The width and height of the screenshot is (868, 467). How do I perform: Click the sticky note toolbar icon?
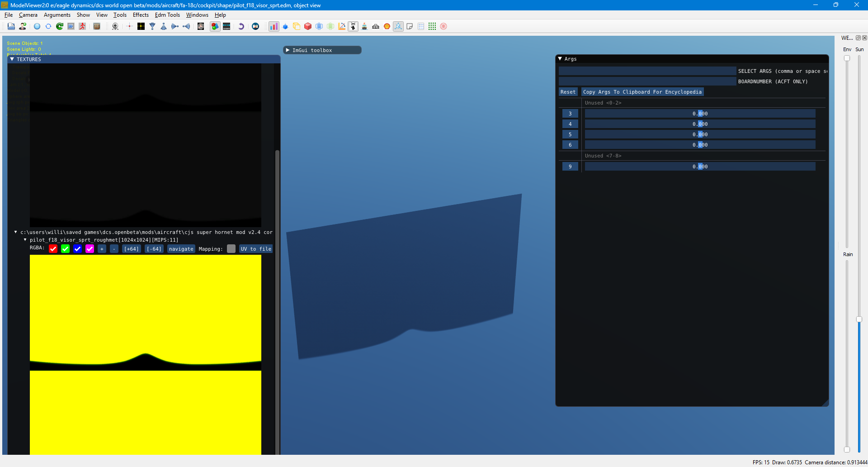(x=410, y=26)
